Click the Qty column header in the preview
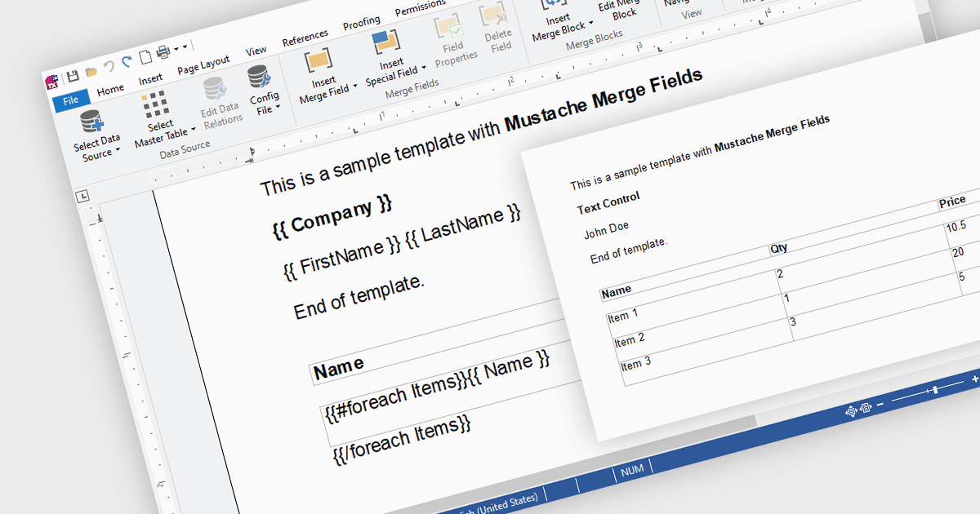 (779, 248)
